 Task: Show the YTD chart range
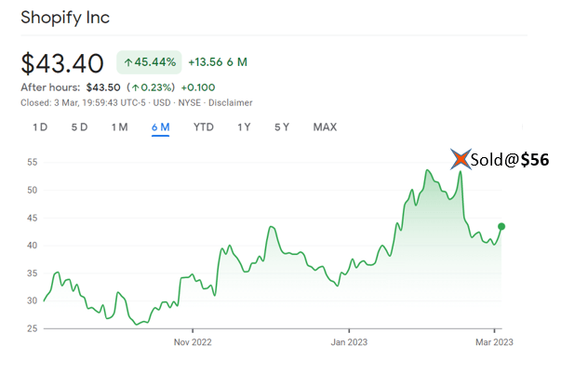point(203,127)
